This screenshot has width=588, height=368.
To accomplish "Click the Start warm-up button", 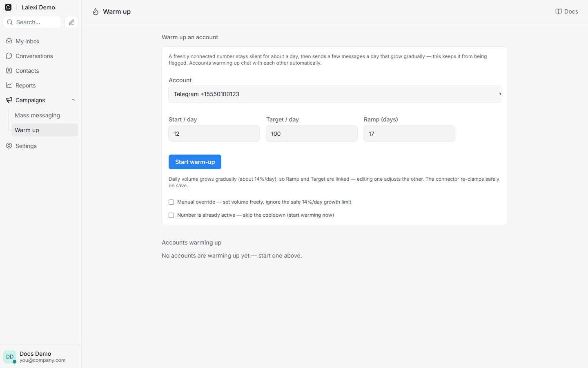I will point(195,162).
